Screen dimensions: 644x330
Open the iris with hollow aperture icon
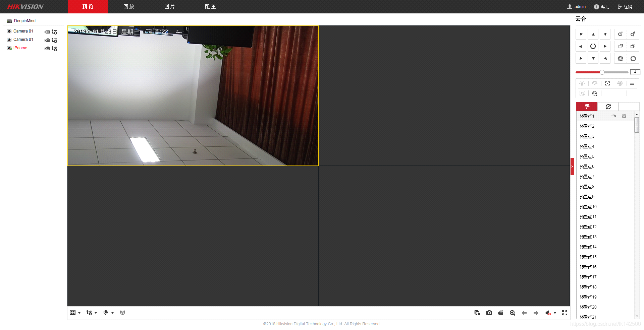633,59
